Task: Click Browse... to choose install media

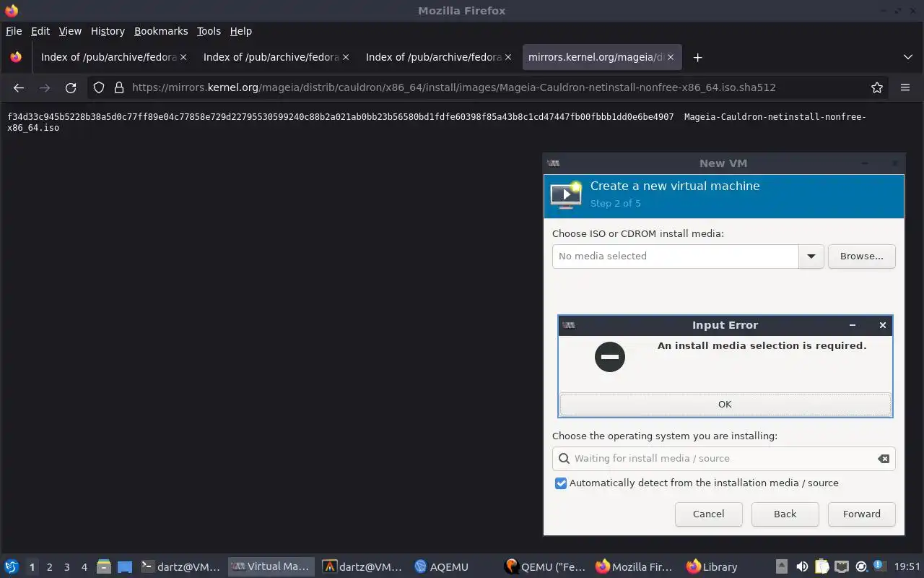Action: [861, 256]
